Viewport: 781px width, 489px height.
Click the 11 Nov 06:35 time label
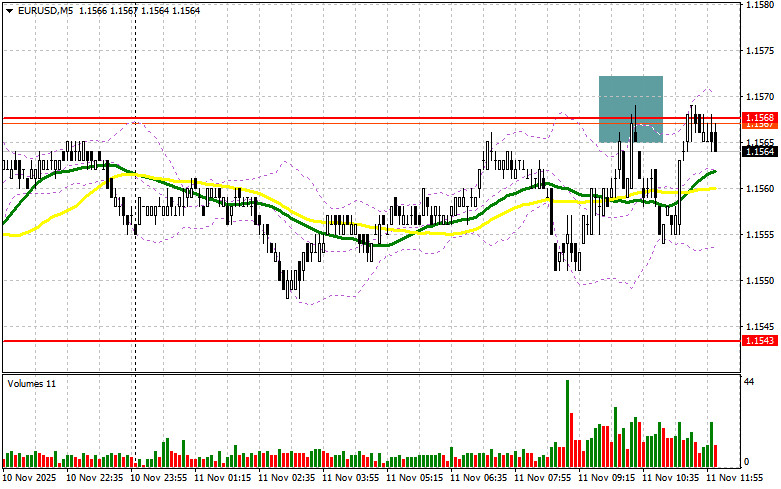coord(479,478)
